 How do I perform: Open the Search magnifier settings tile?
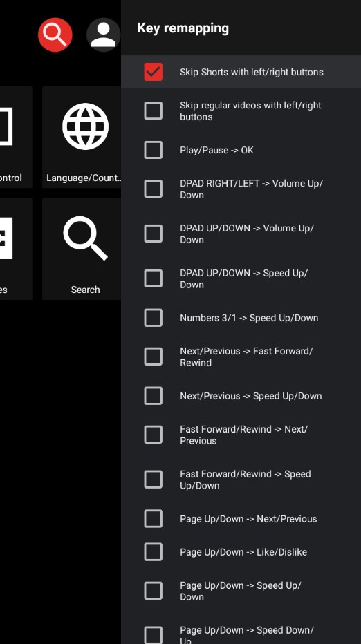click(x=85, y=249)
